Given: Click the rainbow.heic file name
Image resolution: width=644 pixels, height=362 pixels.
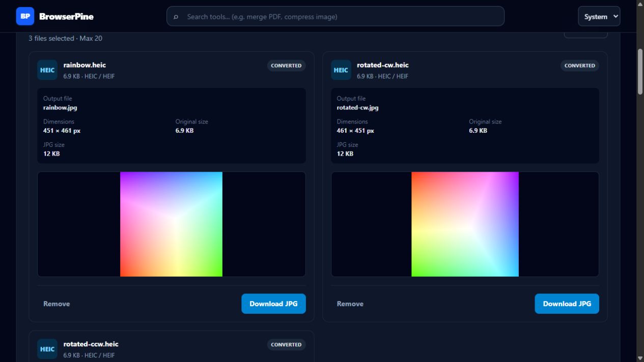Looking at the screenshot, I should (85, 65).
